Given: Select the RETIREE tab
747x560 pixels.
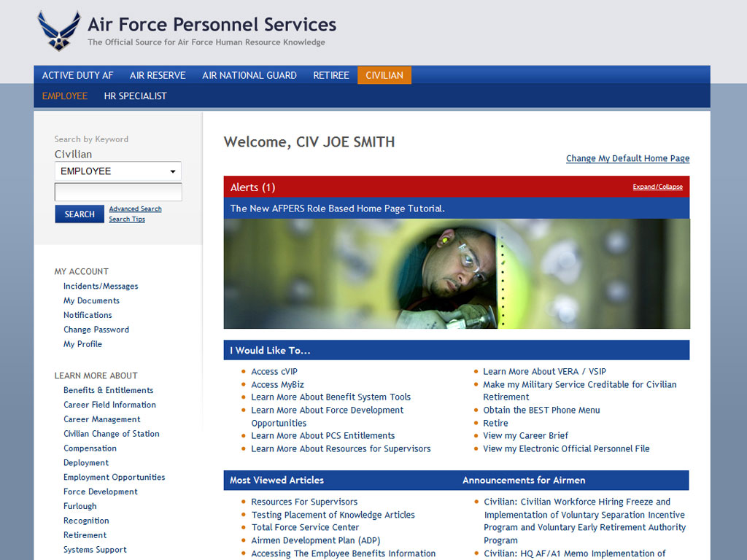Looking at the screenshot, I should pos(330,75).
